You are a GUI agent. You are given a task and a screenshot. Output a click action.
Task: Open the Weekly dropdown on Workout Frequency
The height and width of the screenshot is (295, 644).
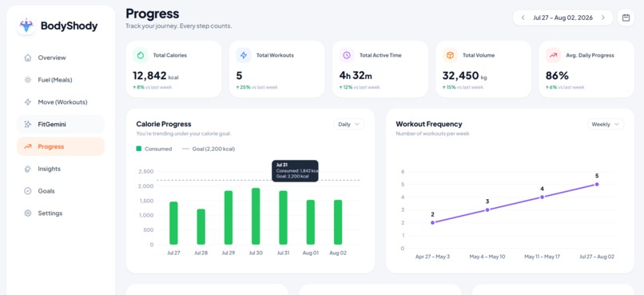pyautogui.click(x=606, y=124)
